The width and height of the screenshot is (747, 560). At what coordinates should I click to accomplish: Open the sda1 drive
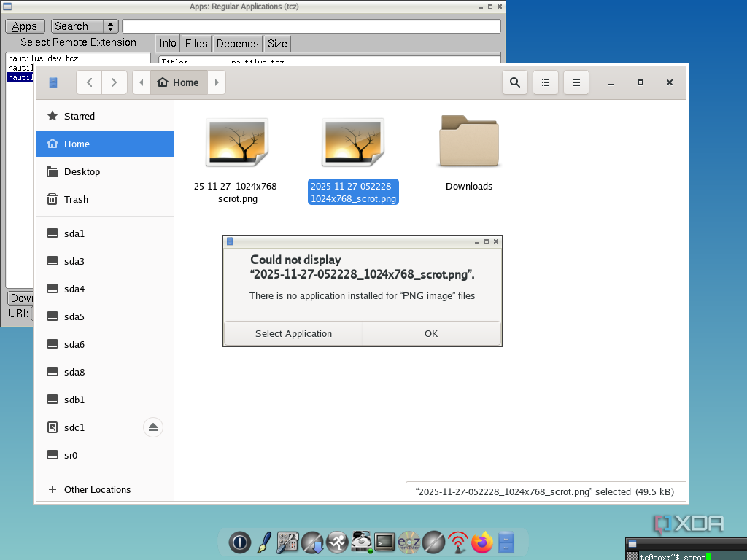105,233
